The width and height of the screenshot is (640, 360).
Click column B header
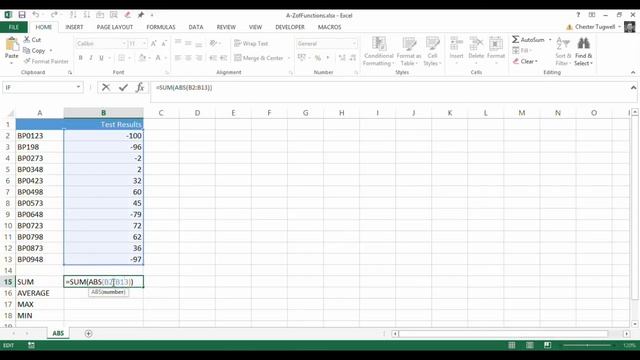[x=103, y=113]
